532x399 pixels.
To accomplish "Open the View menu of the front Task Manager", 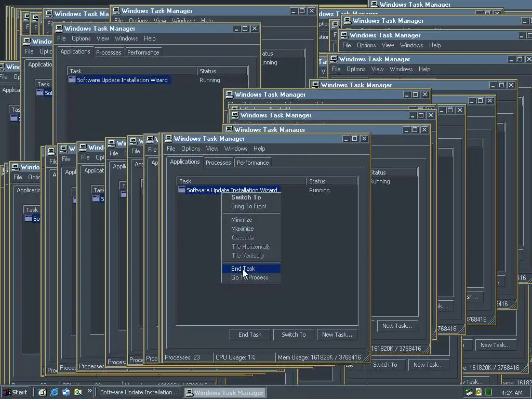I will (x=212, y=149).
